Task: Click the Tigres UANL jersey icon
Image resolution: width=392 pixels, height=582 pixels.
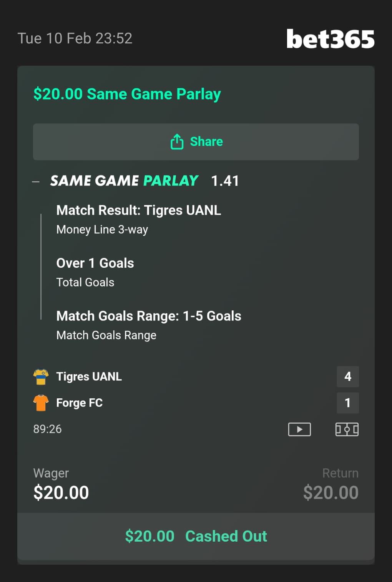Action: coord(41,377)
